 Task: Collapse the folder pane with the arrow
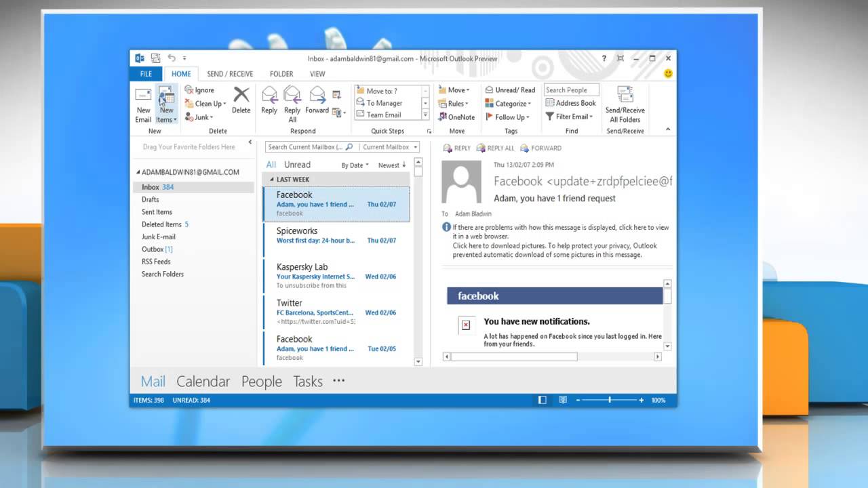250,142
